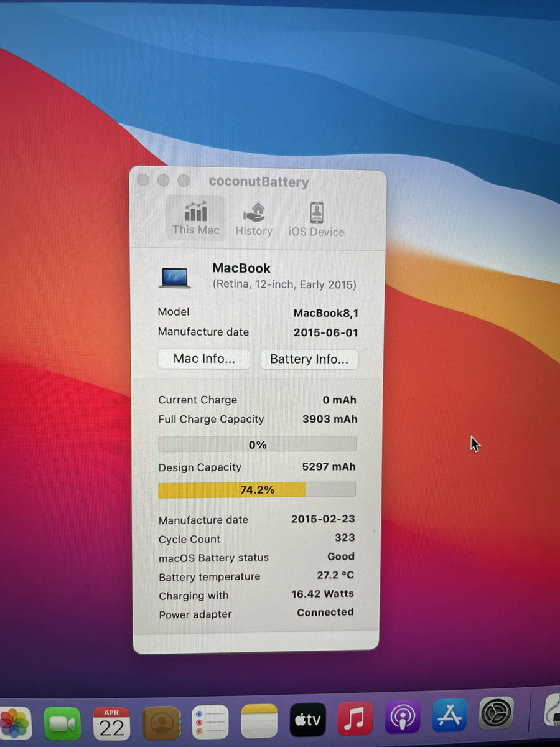Click the Cycle Count label
The height and width of the screenshot is (747, 560).
point(189,539)
